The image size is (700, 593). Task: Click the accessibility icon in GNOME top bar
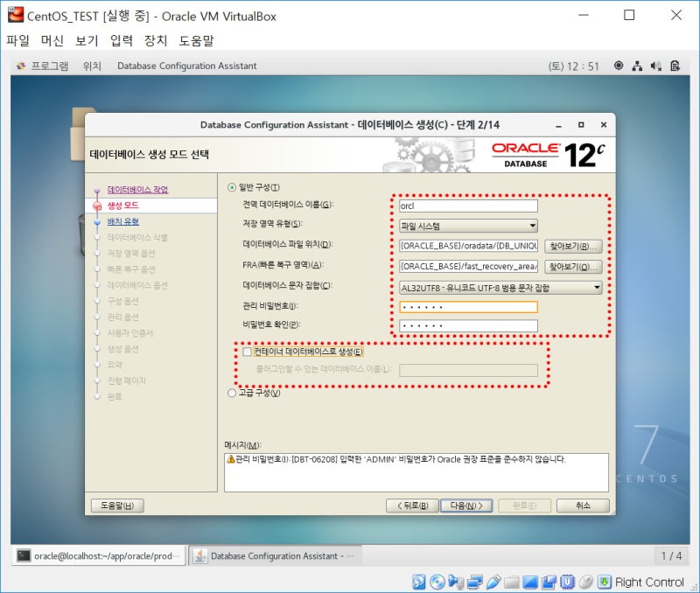click(x=619, y=66)
